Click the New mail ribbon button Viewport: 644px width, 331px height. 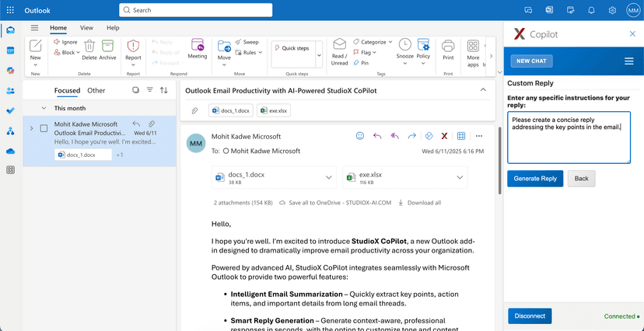click(x=35, y=51)
